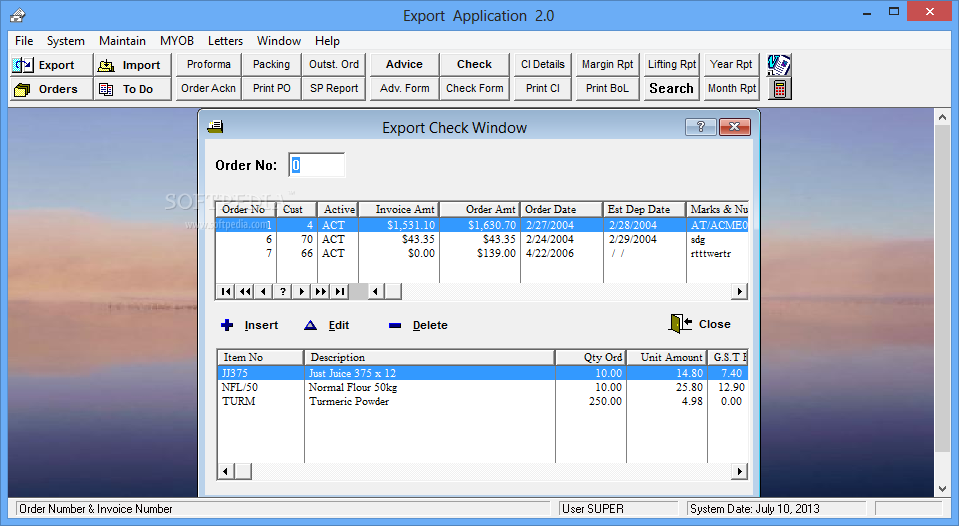Click the SP Report button
Image resolution: width=959 pixels, height=526 pixels.
(334, 88)
